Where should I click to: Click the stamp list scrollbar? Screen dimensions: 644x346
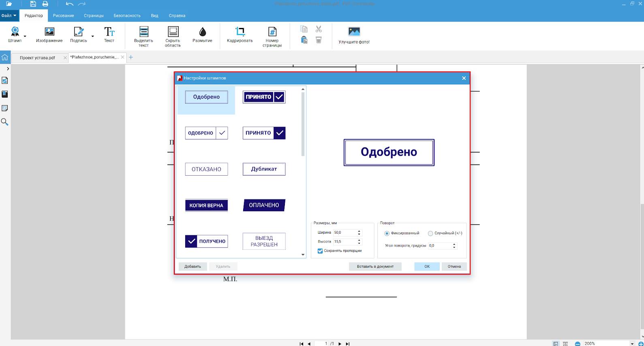(x=303, y=124)
